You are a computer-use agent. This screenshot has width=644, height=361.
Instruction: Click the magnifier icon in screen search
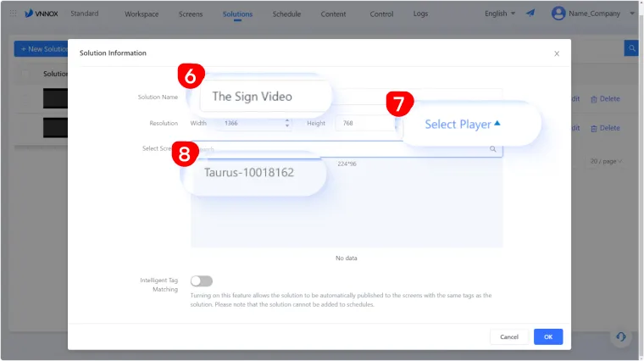click(x=492, y=149)
